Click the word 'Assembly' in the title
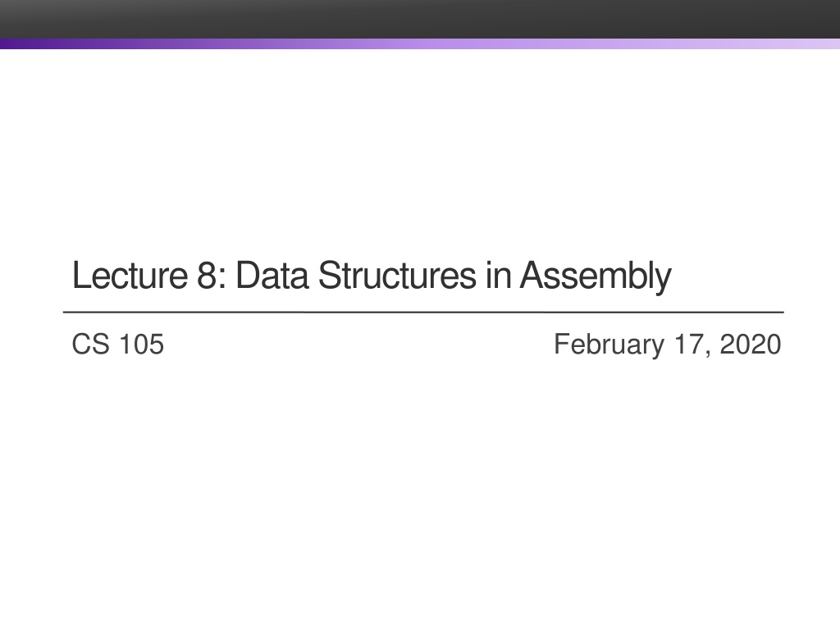Screen dimensions: 840x630 (x=596, y=276)
